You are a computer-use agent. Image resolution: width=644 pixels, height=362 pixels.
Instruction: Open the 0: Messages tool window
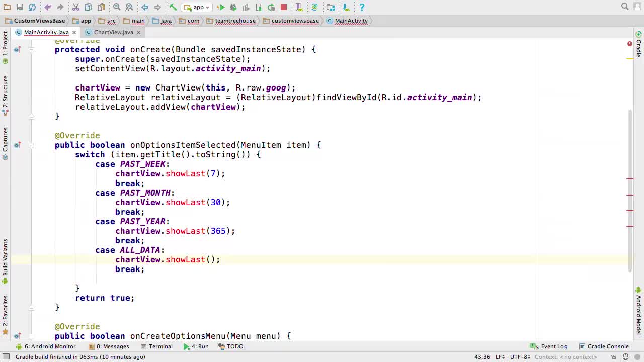click(x=109, y=346)
